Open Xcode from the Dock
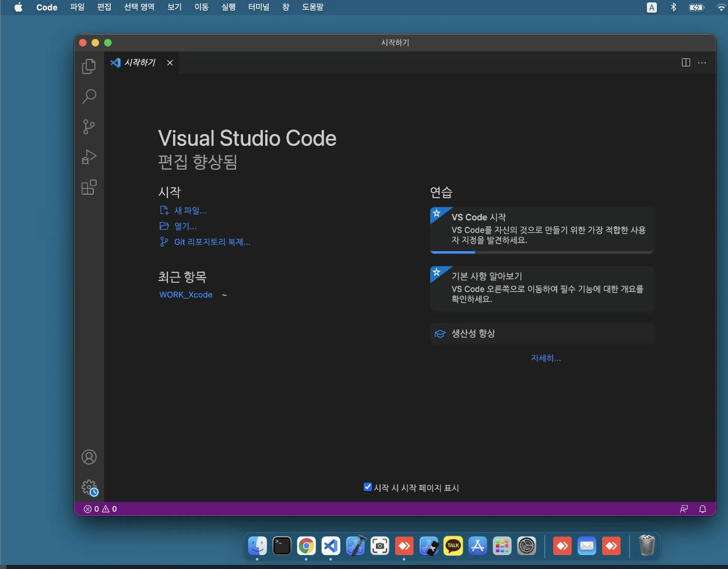 click(x=356, y=546)
